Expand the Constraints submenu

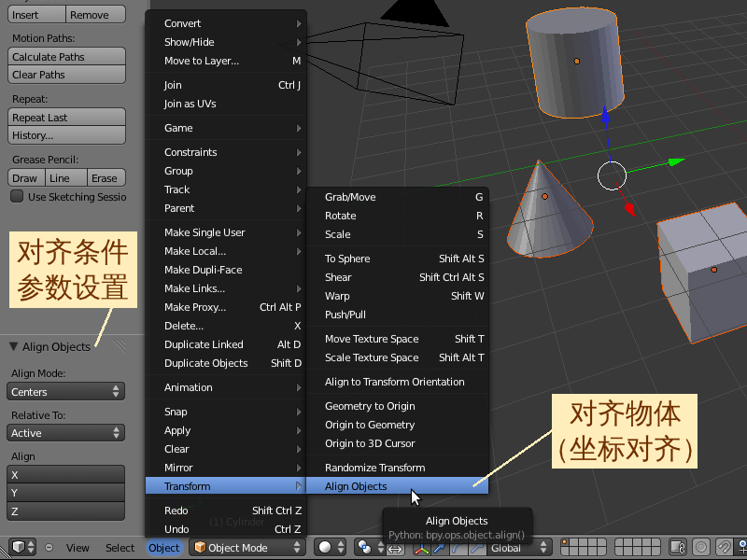tap(226, 152)
